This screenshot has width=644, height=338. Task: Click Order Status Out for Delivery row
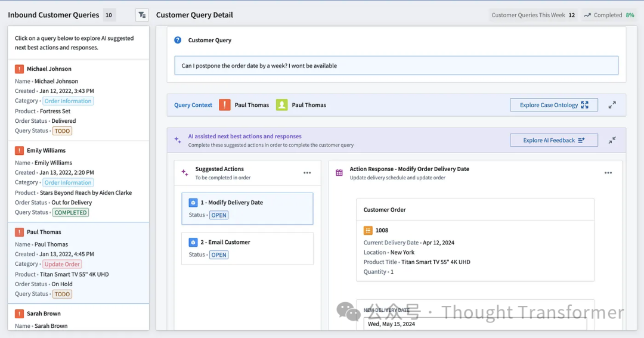click(x=54, y=203)
